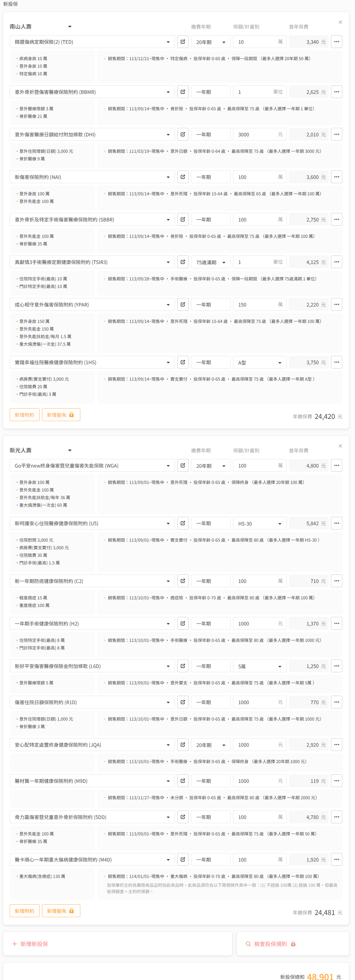Close the 新光人壽 policy card
355x980 pixels.
(340, 446)
